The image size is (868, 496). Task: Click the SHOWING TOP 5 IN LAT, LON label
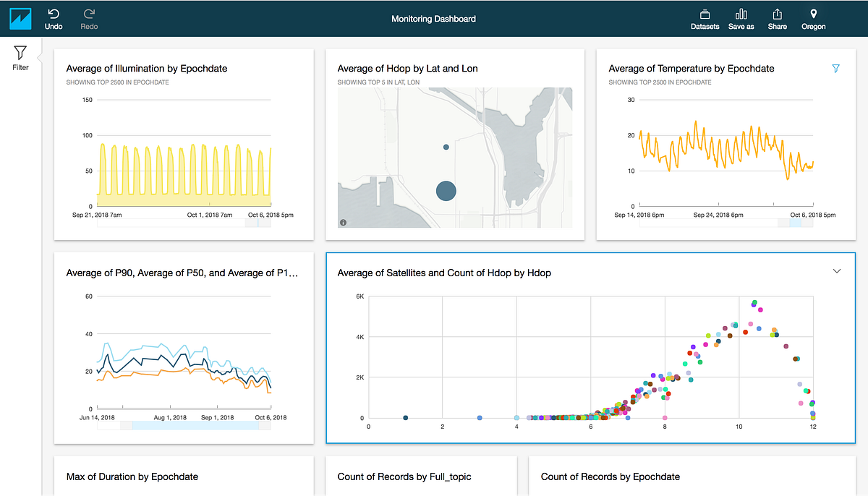(x=377, y=82)
